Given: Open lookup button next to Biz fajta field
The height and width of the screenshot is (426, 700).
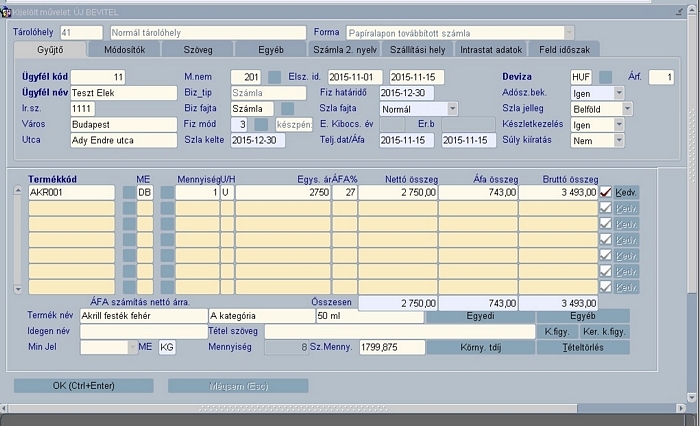Looking at the screenshot, I should pyautogui.click(x=288, y=109).
